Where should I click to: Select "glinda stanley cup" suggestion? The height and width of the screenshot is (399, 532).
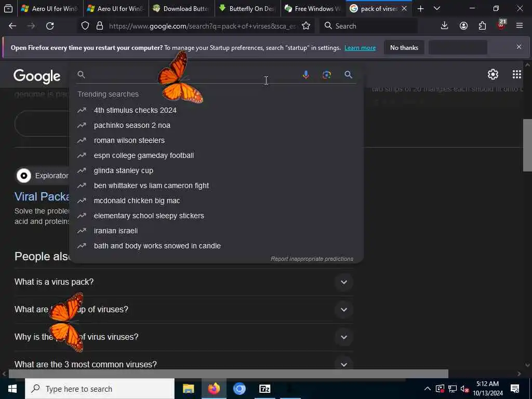pos(216,170)
